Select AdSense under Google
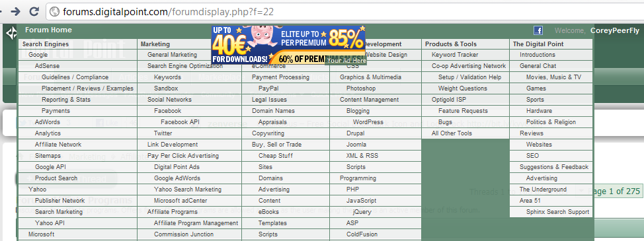Image resolution: width=644 pixels, height=241 pixels. point(47,65)
